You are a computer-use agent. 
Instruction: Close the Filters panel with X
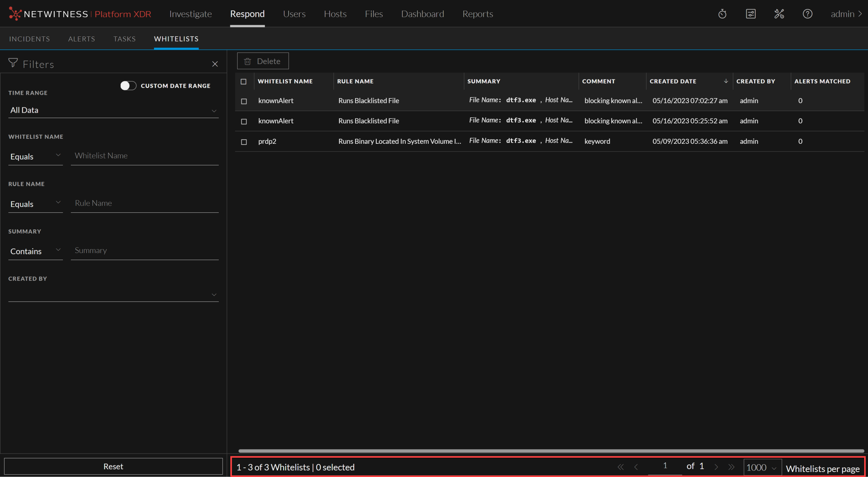215,64
